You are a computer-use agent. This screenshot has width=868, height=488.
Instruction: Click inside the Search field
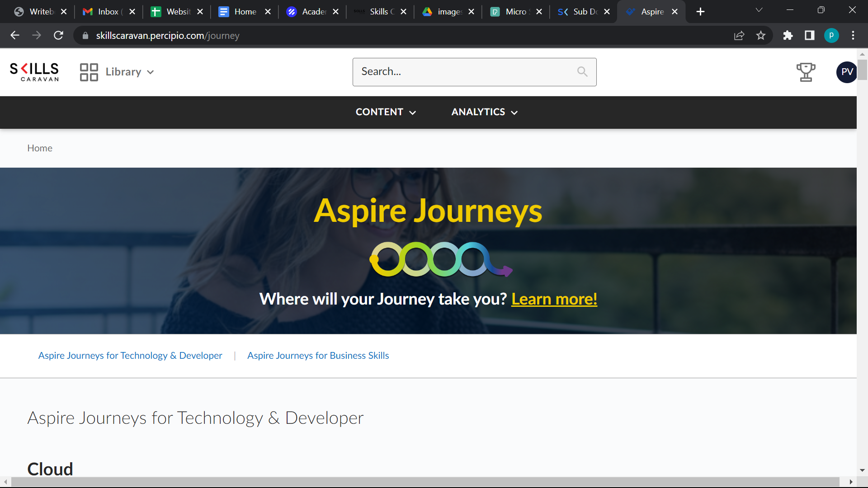[452, 72]
